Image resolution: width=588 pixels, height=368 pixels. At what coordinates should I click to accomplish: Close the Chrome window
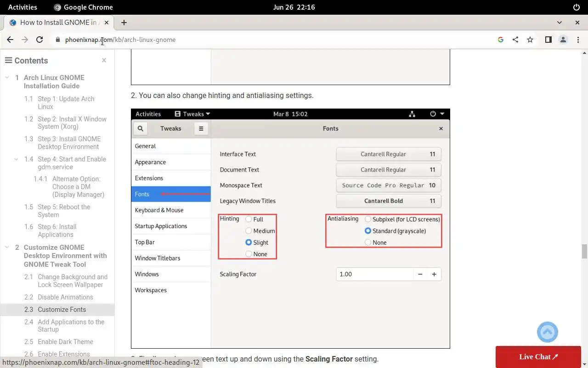[x=577, y=22]
